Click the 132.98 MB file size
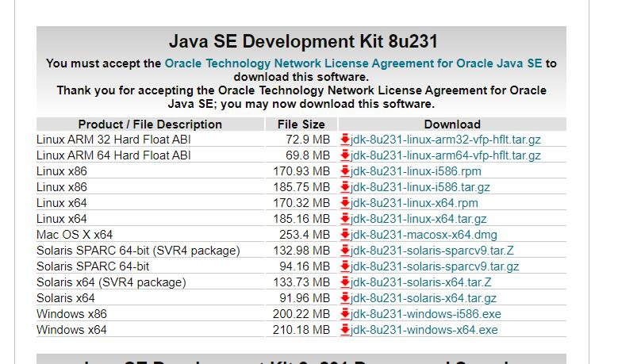This screenshot has height=364, width=618. 301,250
